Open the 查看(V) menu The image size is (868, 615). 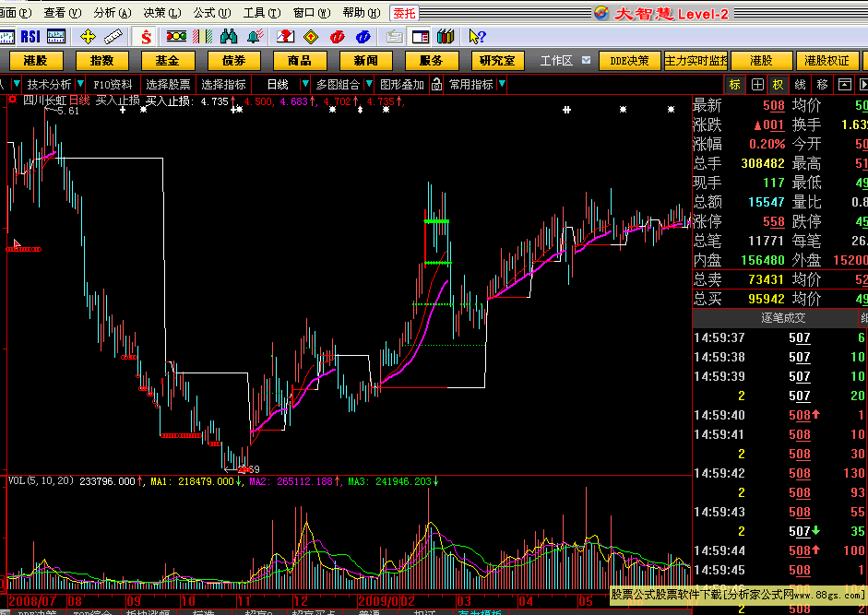pyautogui.click(x=62, y=13)
